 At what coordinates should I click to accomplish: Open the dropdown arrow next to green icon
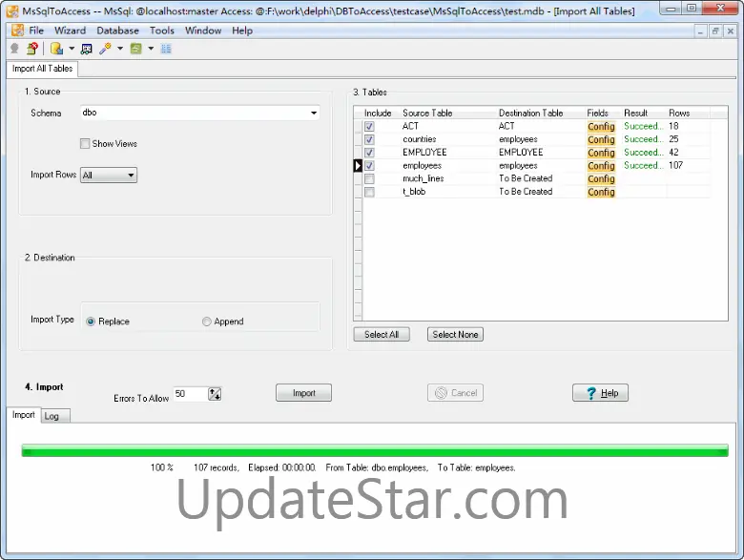point(151,49)
